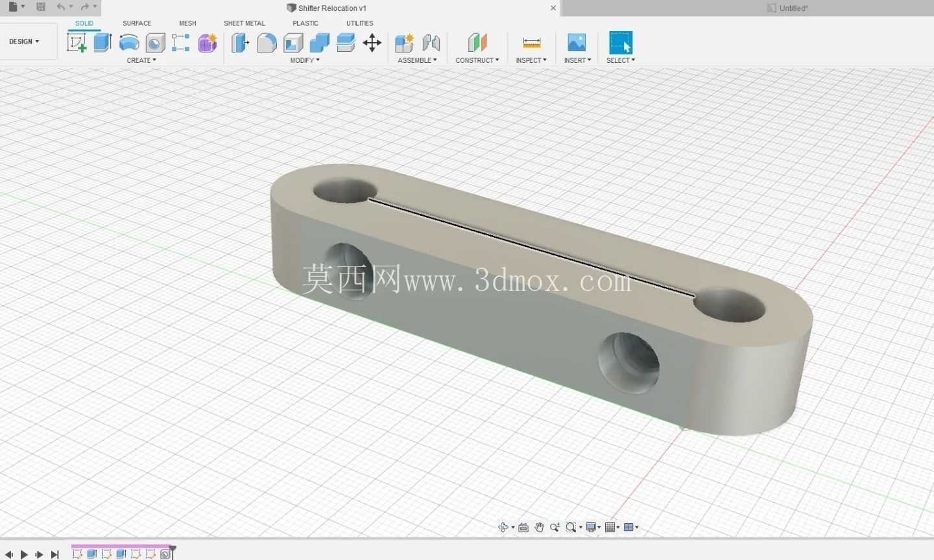Screen dimensions: 934x560
Task: Click the Look At tool
Action: point(523,527)
